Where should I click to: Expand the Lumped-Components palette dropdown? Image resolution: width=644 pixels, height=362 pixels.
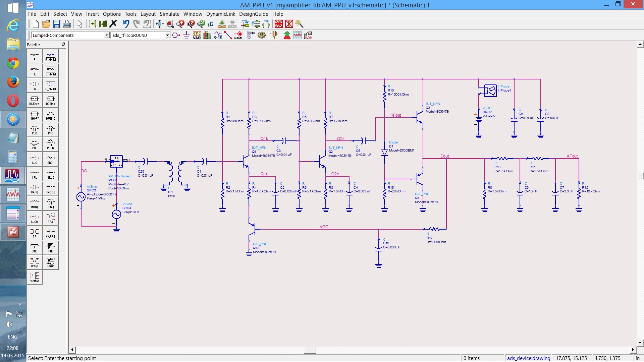pos(107,35)
